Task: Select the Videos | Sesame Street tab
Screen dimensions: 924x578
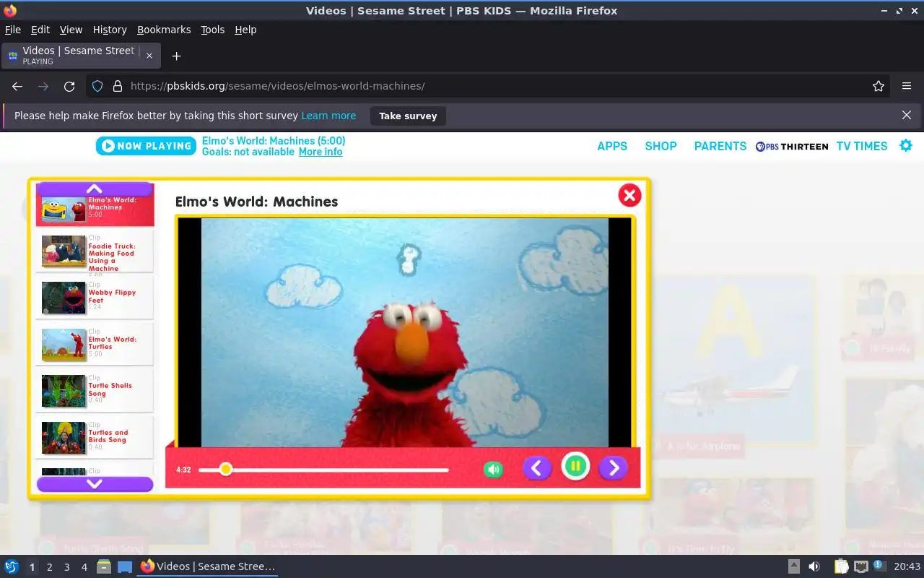Action: pos(82,56)
